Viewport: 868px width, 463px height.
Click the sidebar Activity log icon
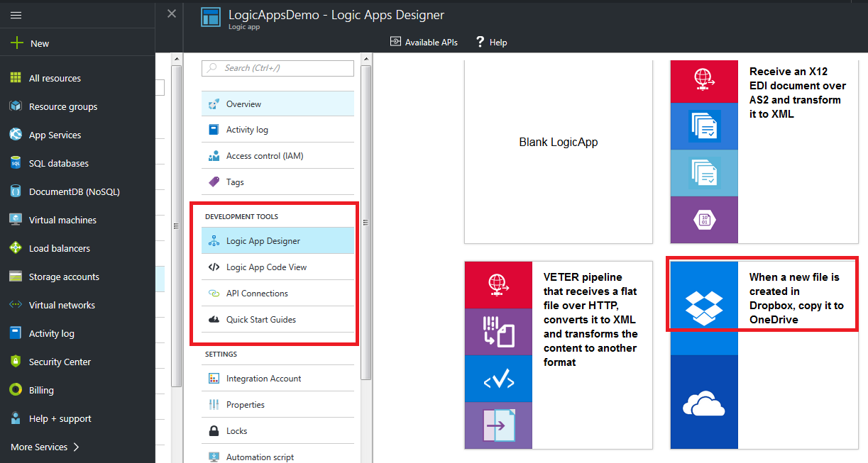(16, 333)
